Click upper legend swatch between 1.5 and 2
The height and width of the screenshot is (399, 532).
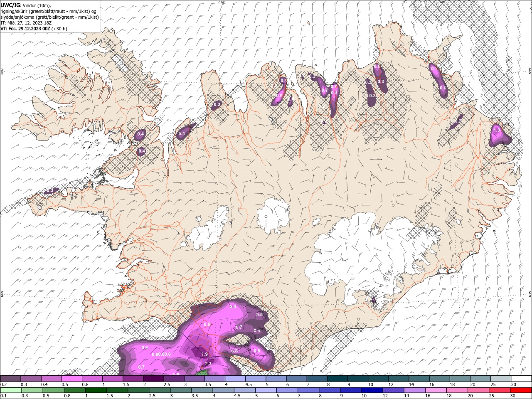(133, 378)
